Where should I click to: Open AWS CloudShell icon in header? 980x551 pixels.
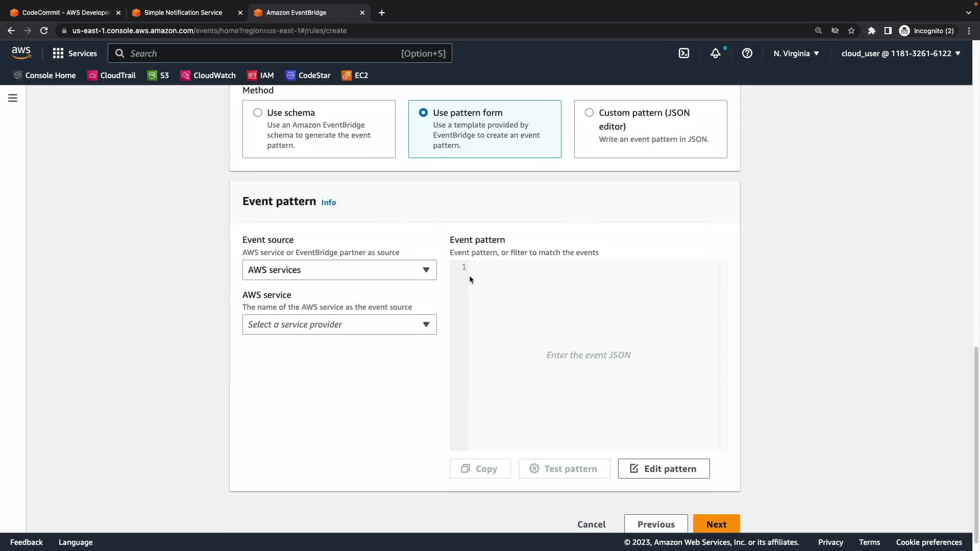(684, 53)
